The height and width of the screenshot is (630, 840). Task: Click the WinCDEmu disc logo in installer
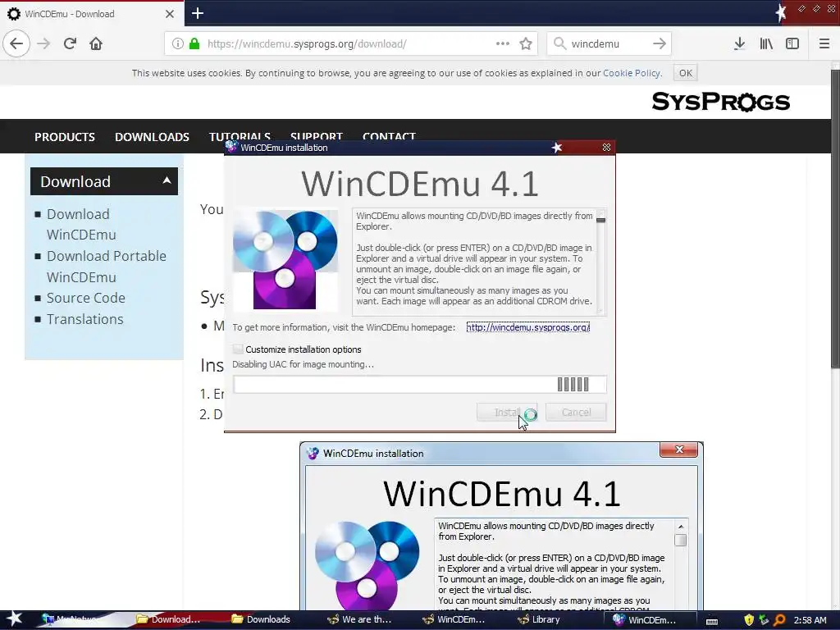[x=285, y=259]
